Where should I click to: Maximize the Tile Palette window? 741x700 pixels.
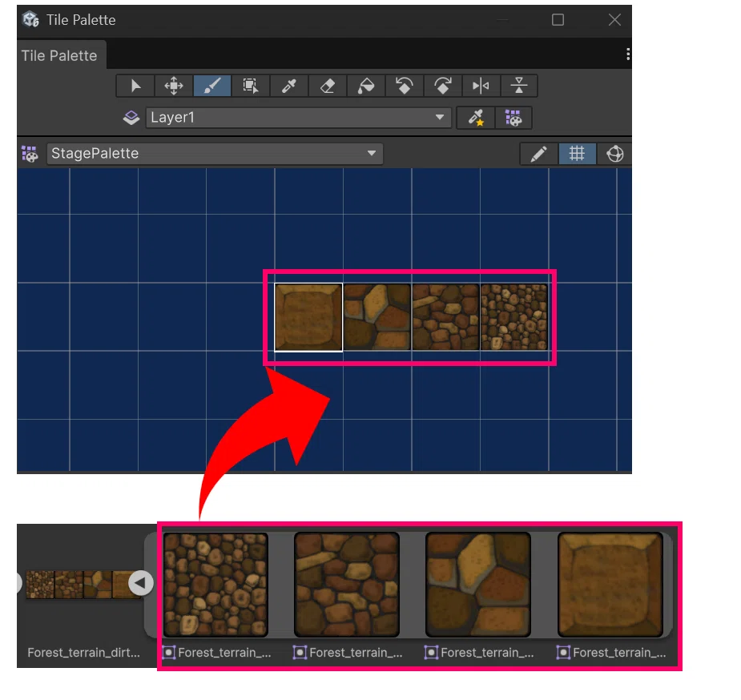click(x=558, y=20)
